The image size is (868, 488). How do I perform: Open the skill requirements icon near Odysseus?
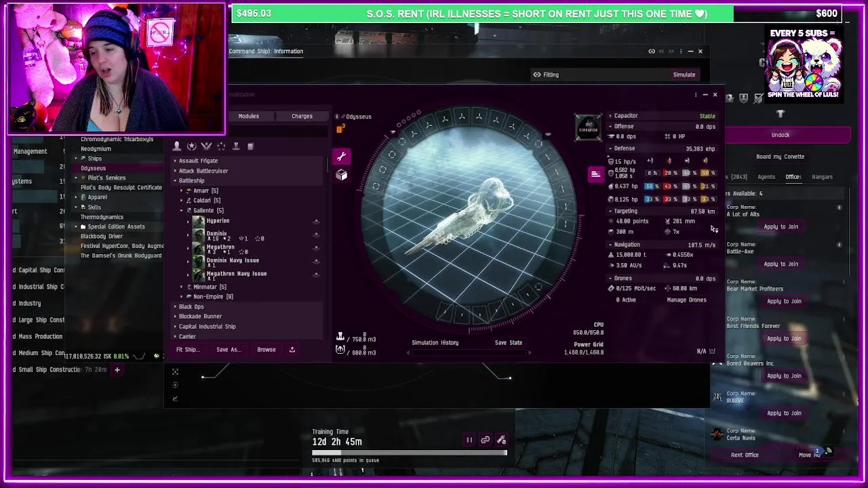pyautogui.click(x=339, y=129)
